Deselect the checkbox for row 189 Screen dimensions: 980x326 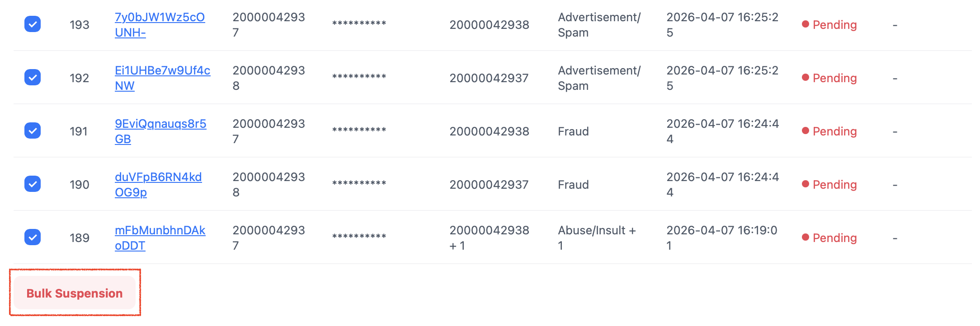(x=33, y=238)
